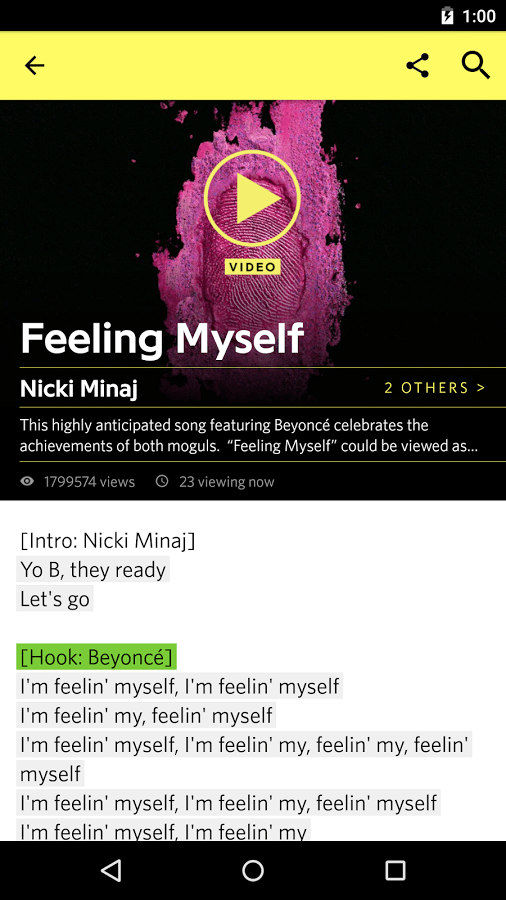
Task: Tap the share icon
Action: tap(418, 65)
